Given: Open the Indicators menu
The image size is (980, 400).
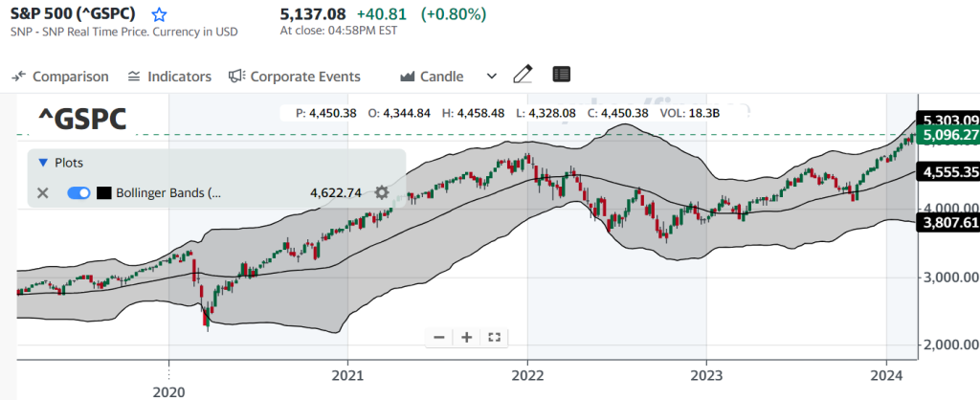Looking at the screenshot, I should point(169,77).
